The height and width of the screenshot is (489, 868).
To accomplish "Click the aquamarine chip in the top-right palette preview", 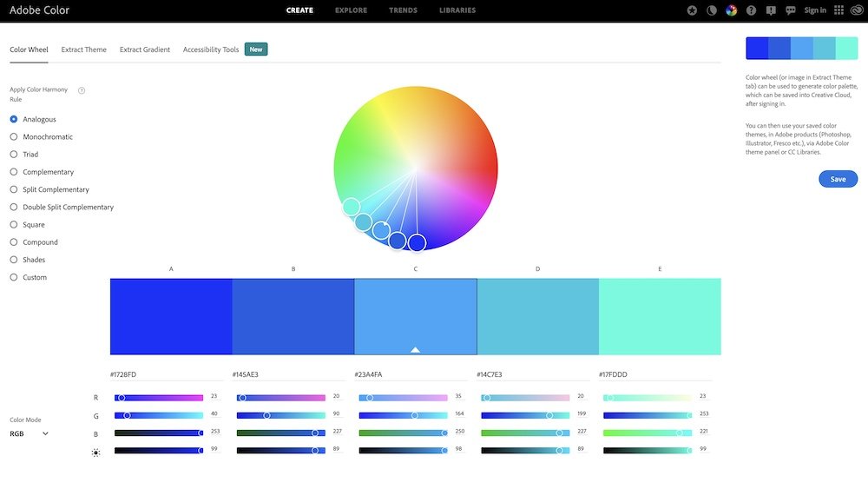I will click(846, 48).
